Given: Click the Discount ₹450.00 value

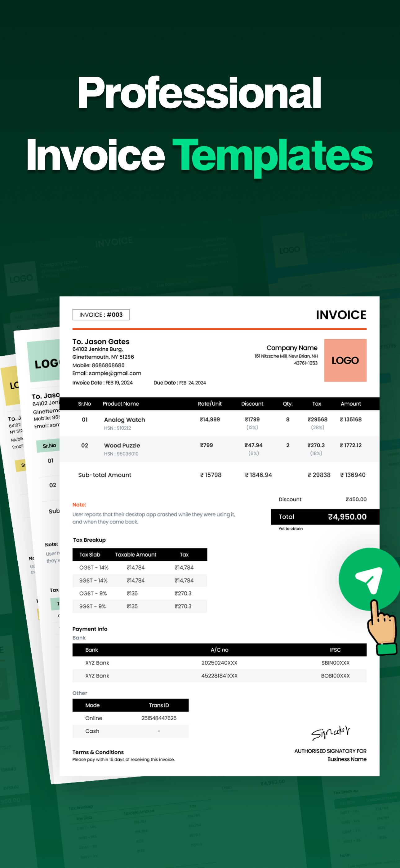Looking at the screenshot, I should click(x=356, y=499).
